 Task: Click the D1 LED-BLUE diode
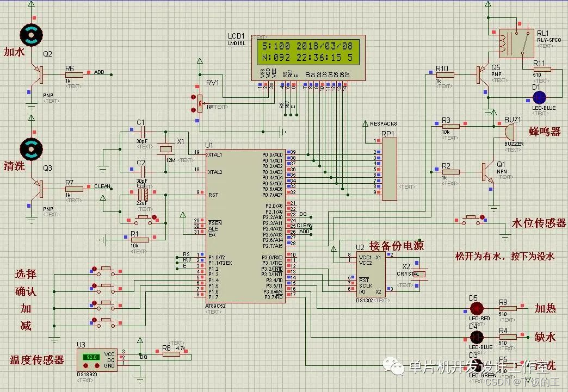coord(539,97)
